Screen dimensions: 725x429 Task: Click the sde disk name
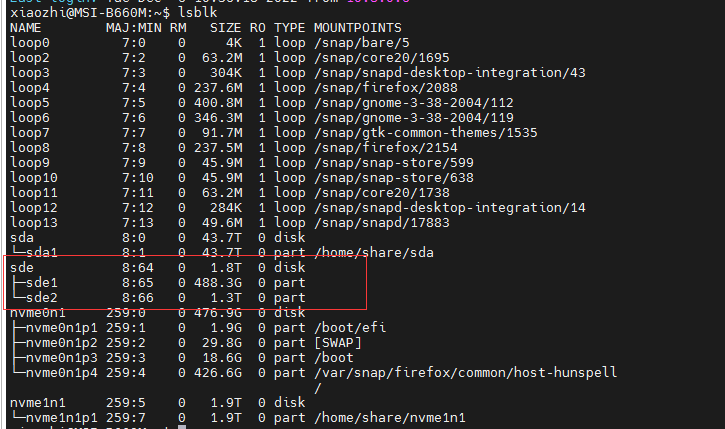(21, 268)
